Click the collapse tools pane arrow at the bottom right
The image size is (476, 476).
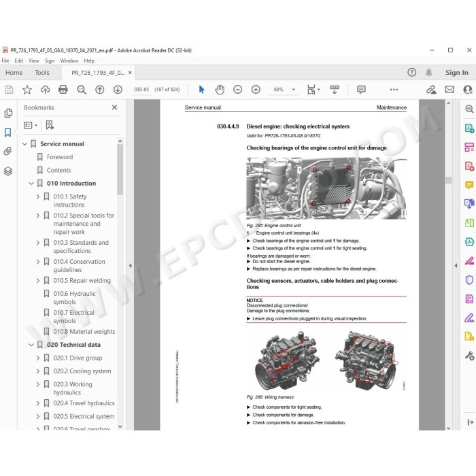470,422
